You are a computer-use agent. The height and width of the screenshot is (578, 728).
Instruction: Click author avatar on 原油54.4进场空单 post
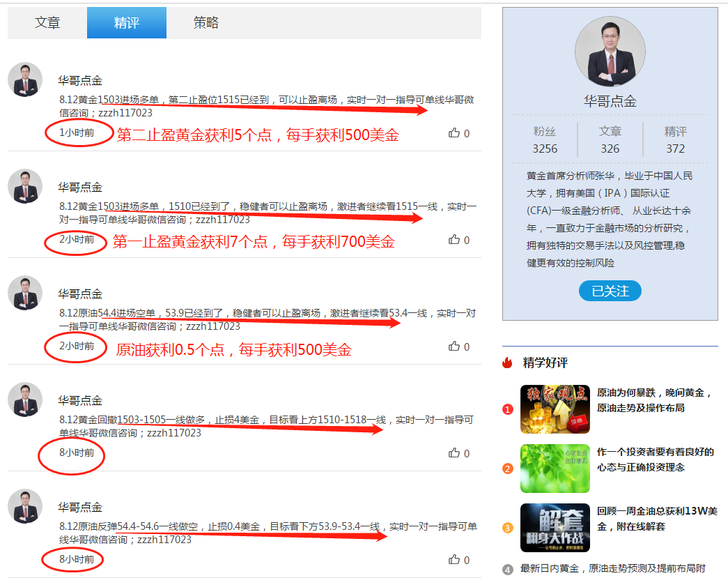pos(25,293)
